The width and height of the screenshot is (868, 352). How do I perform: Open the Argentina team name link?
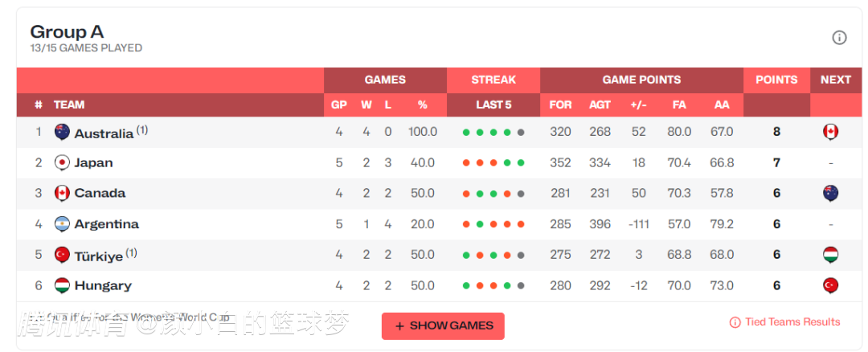106,224
